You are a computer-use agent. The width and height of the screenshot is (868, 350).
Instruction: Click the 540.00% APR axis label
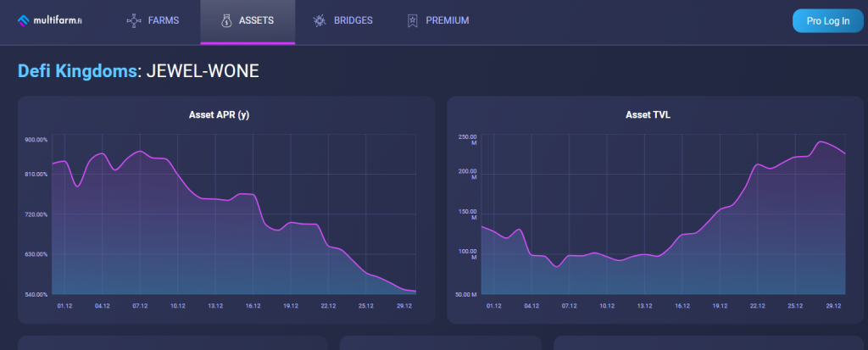click(x=36, y=294)
